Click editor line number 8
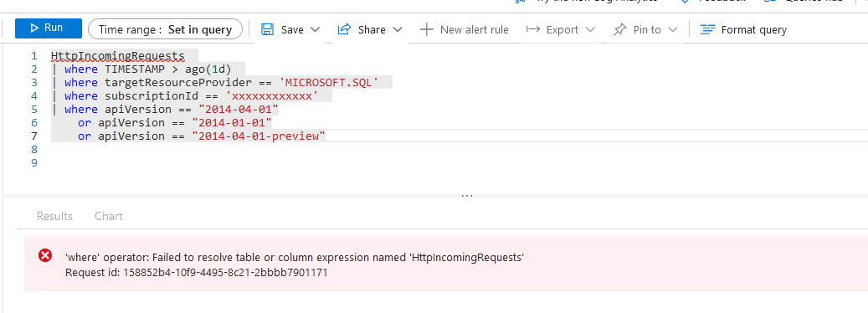The image size is (868, 313). point(34,149)
